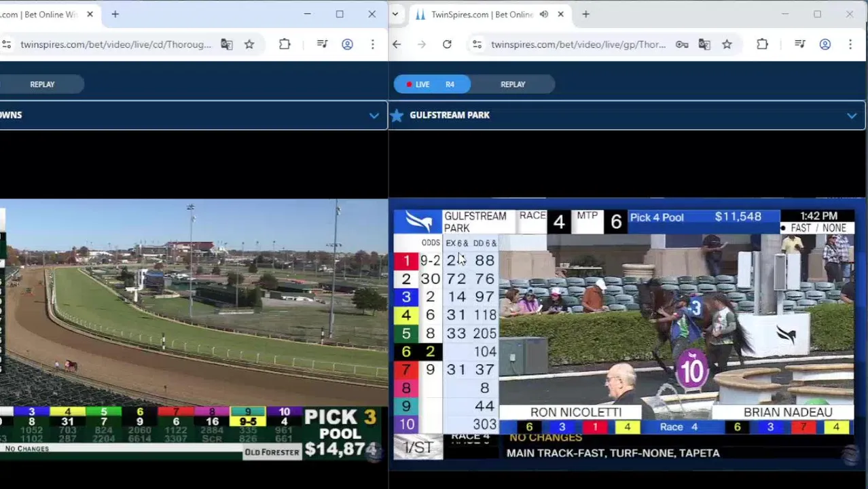Maximize the right browser window
Screen dimensions: 868x489
[x=817, y=14]
